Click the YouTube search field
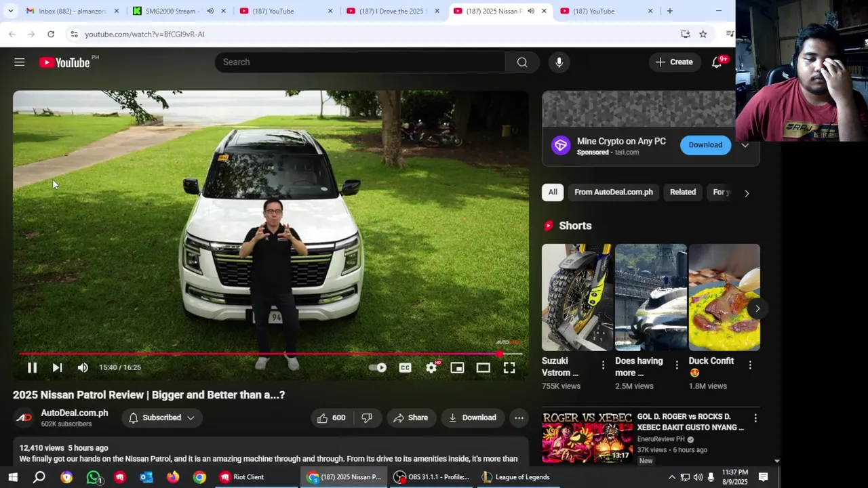This screenshot has height=488, width=868. (x=359, y=62)
